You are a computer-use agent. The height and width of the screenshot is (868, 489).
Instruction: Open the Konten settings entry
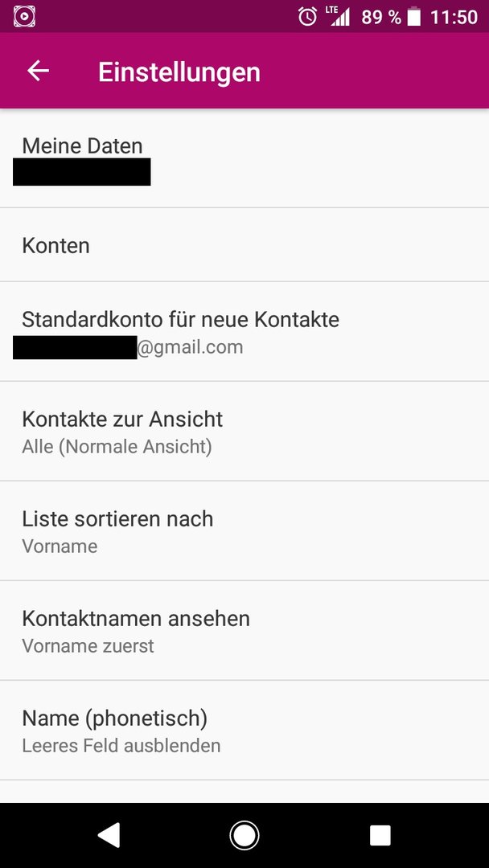(244, 245)
